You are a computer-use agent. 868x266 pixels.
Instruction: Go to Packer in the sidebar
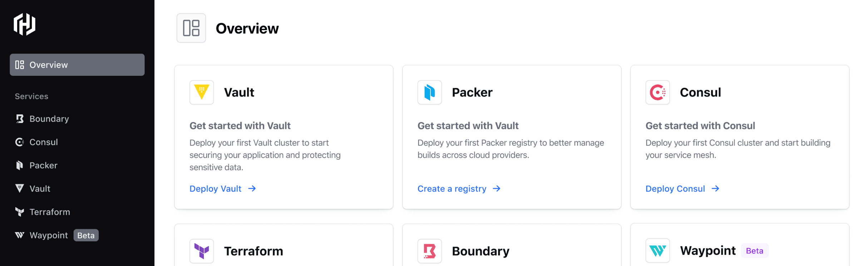point(43,165)
